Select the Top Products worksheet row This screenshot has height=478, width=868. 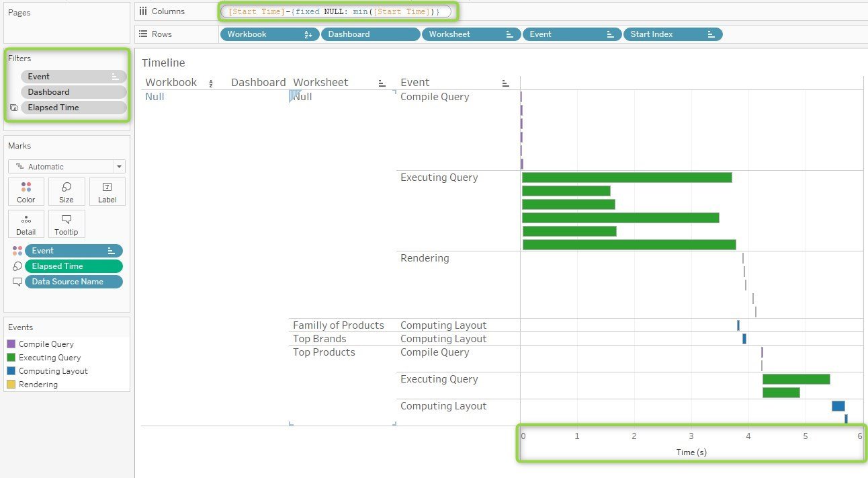[324, 352]
